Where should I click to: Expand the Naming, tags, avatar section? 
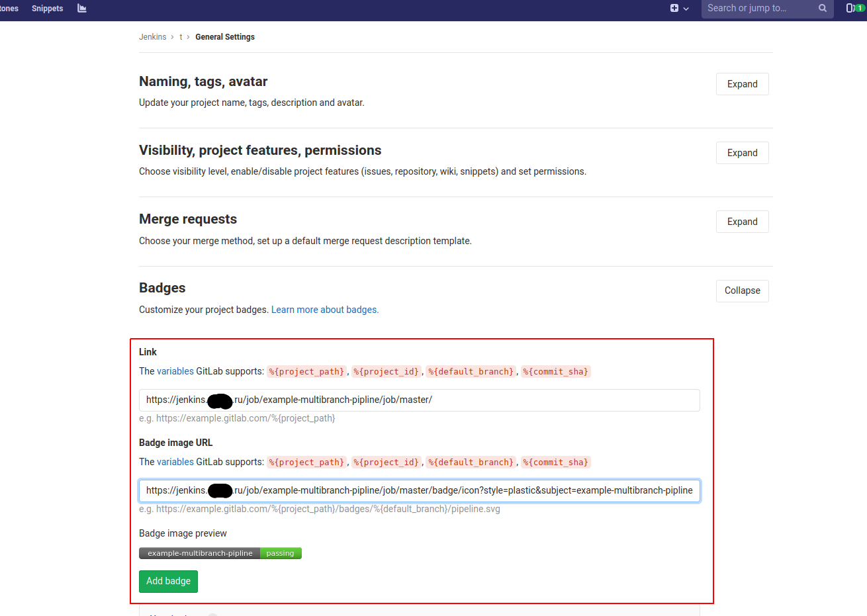pos(742,84)
